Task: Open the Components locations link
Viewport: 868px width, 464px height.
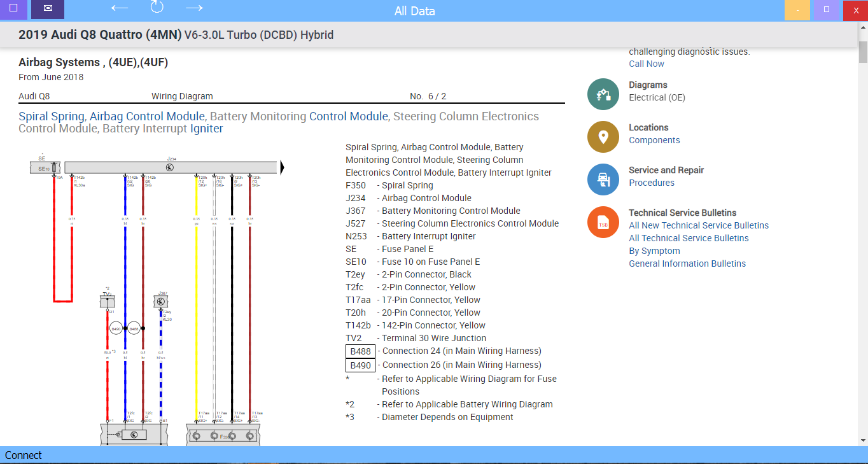Action: tap(654, 140)
